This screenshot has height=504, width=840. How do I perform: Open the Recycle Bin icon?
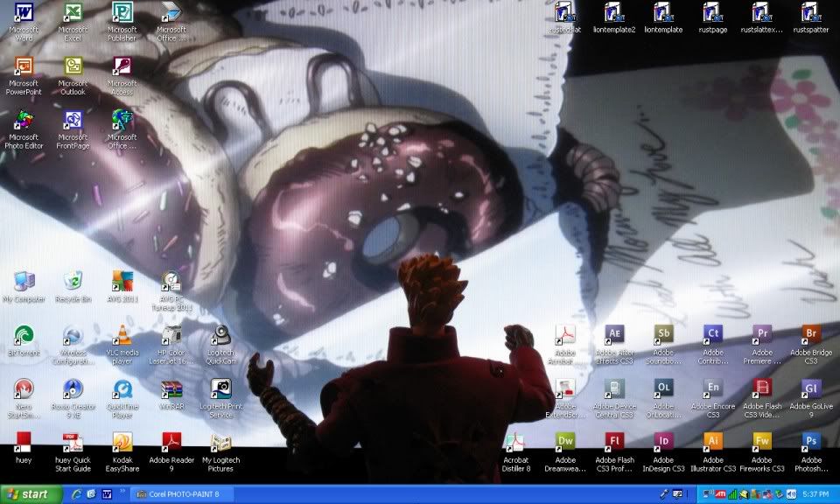click(73, 281)
